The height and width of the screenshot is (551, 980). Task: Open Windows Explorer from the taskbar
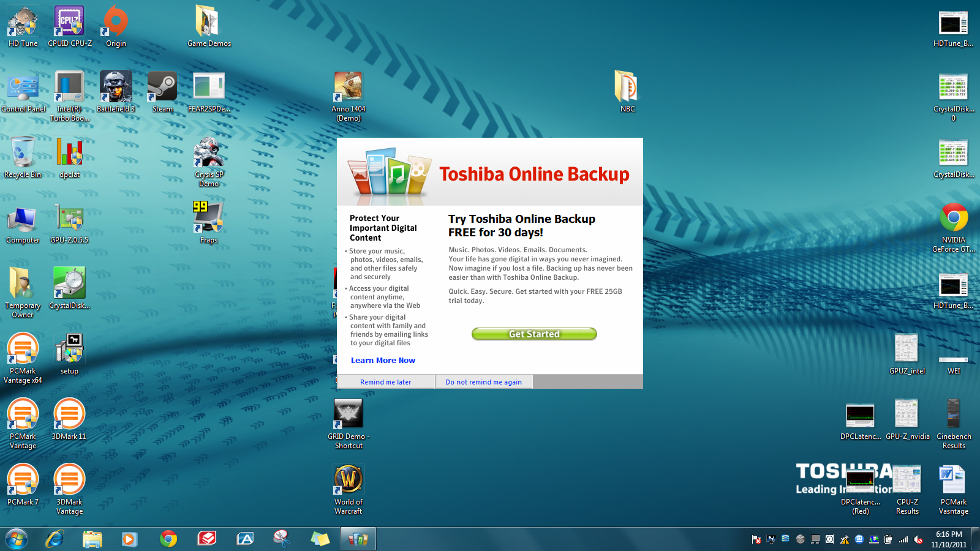click(92, 539)
